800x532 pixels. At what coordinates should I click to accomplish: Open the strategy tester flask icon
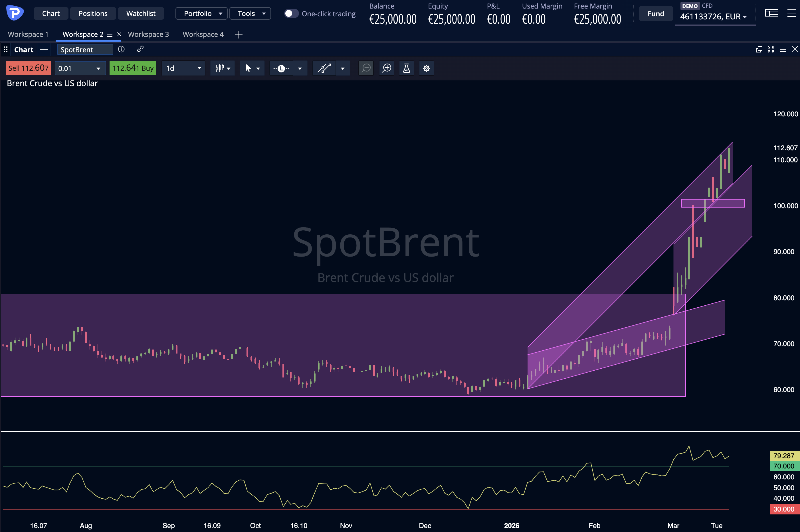pos(406,68)
